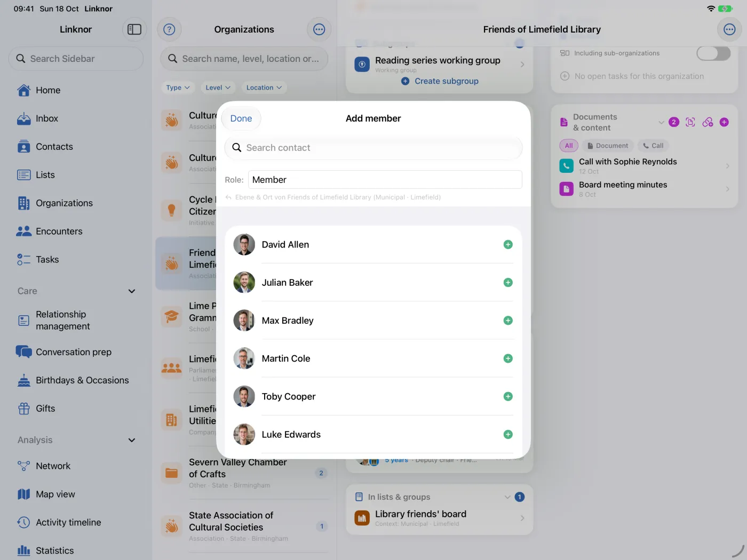Viewport: 747px width, 560px height.
Task: Add David Allen with green plus
Action: pyautogui.click(x=508, y=245)
